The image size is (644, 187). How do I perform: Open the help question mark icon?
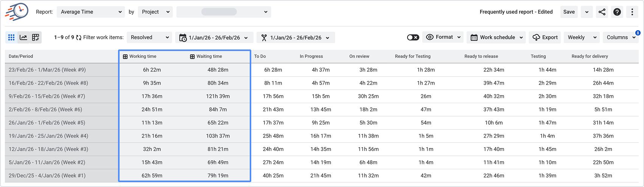pyautogui.click(x=617, y=12)
